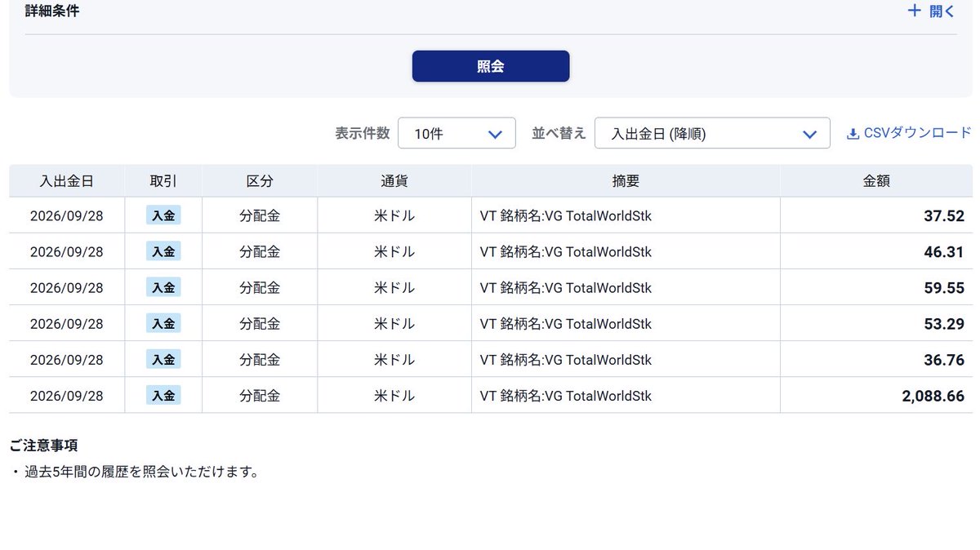This screenshot has height=550, width=980.
Task: Expand 詳細条件 with 開く link
Action: pyautogui.click(x=931, y=11)
